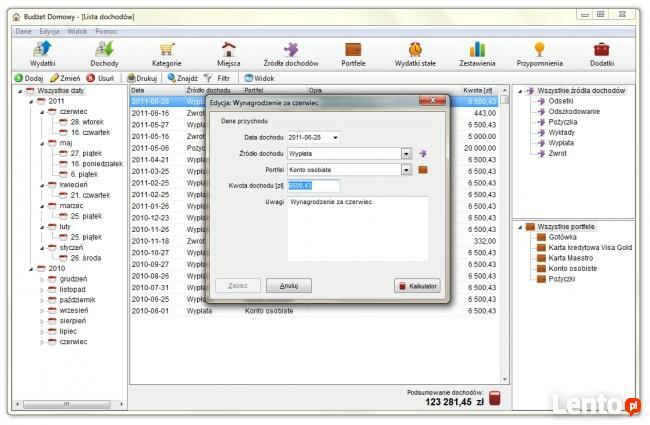
Task: Click the Przypomnienia reminders icon
Action: pos(539,53)
